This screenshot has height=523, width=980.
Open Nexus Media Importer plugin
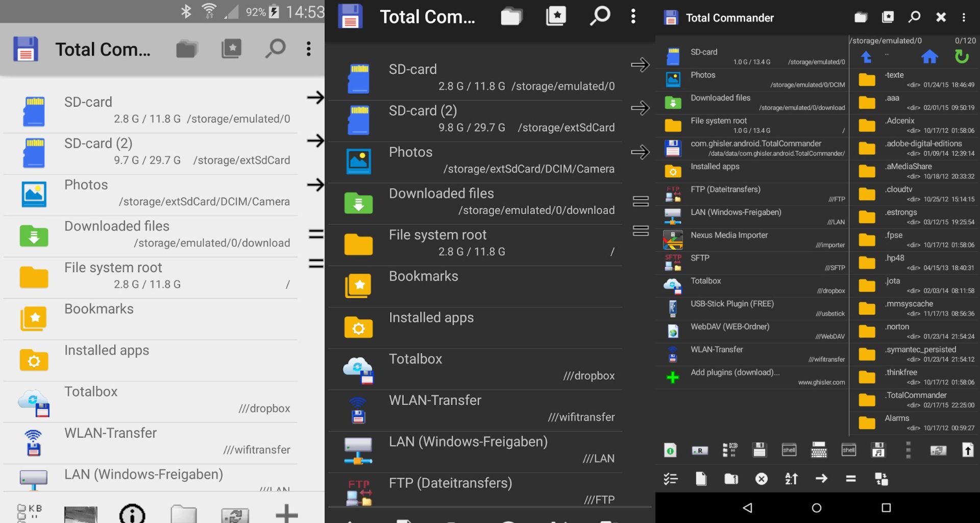tap(753, 240)
